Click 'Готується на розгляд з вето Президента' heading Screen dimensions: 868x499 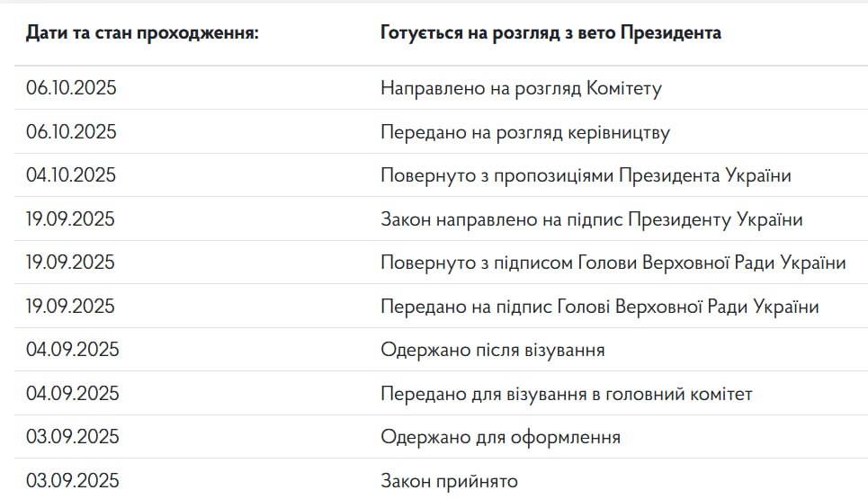pos(550,33)
